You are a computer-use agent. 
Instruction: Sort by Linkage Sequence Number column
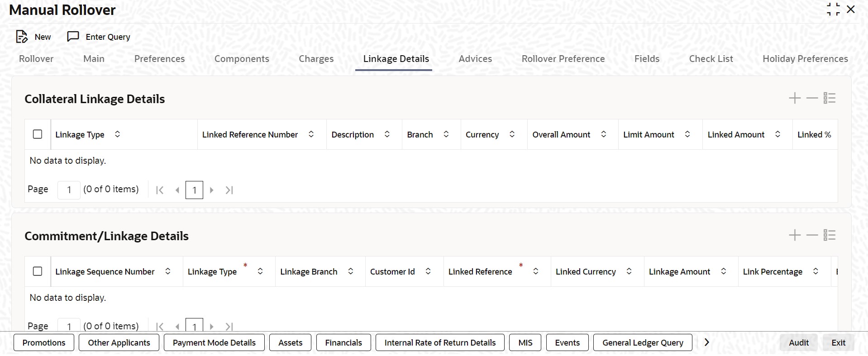[167, 271]
